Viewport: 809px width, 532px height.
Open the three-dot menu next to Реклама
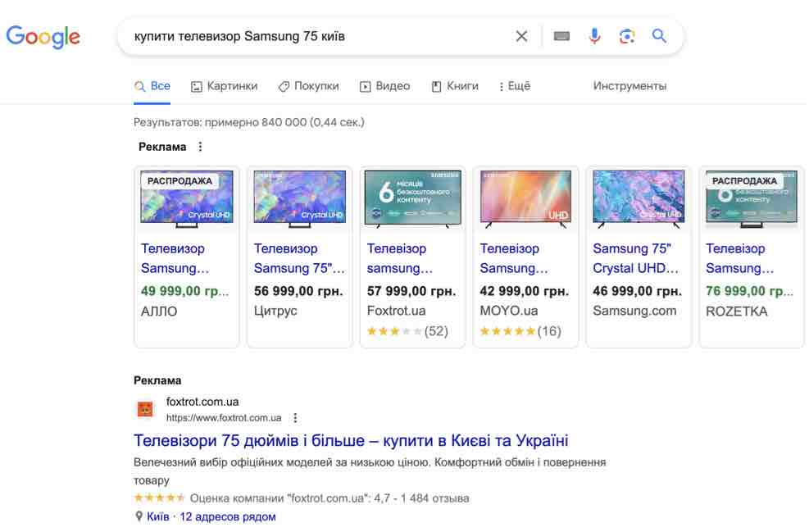199,146
